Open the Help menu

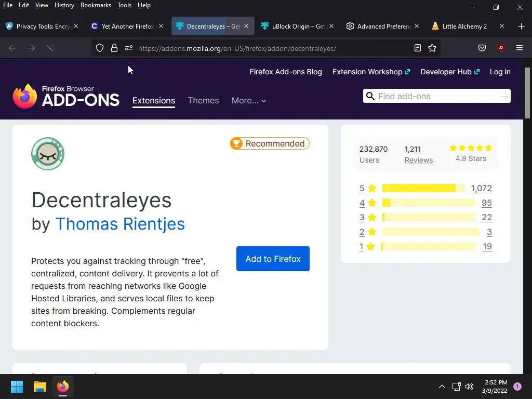coord(144,5)
